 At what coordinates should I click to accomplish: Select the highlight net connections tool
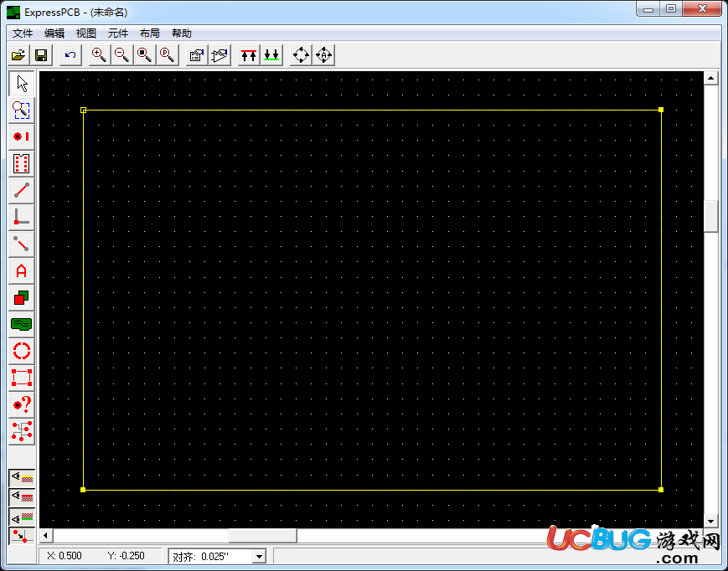(21, 431)
